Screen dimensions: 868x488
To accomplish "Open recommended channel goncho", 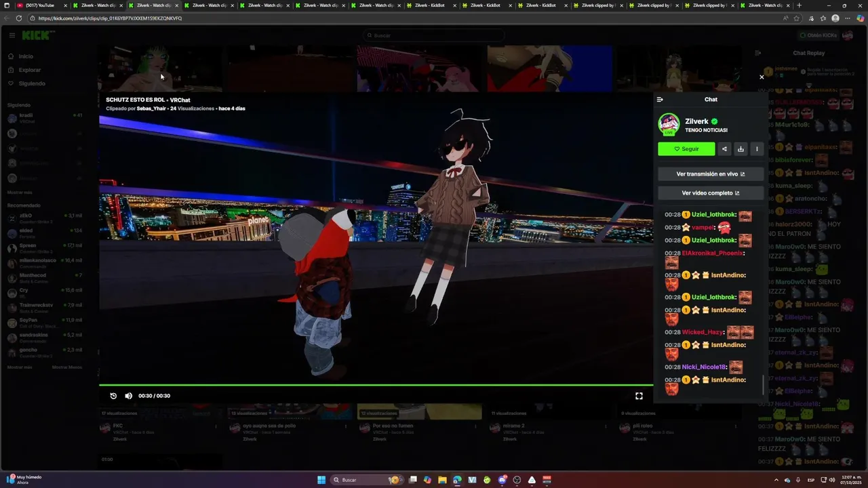I will [46, 352].
